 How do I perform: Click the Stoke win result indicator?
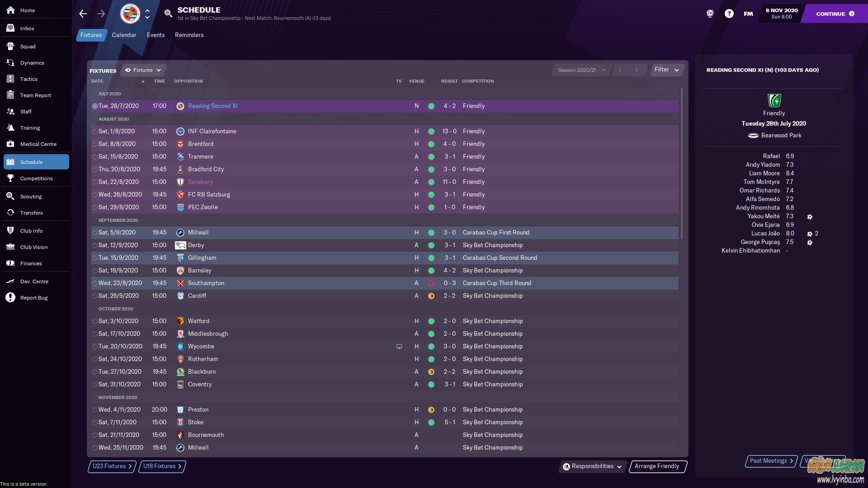pos(431,422)
